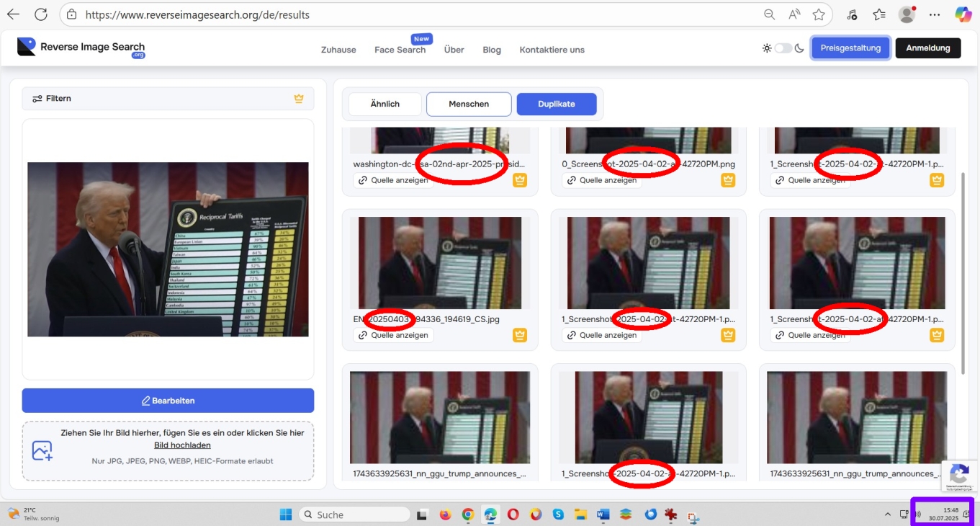Switch to the Ähnlich tab

pos(385,104)
